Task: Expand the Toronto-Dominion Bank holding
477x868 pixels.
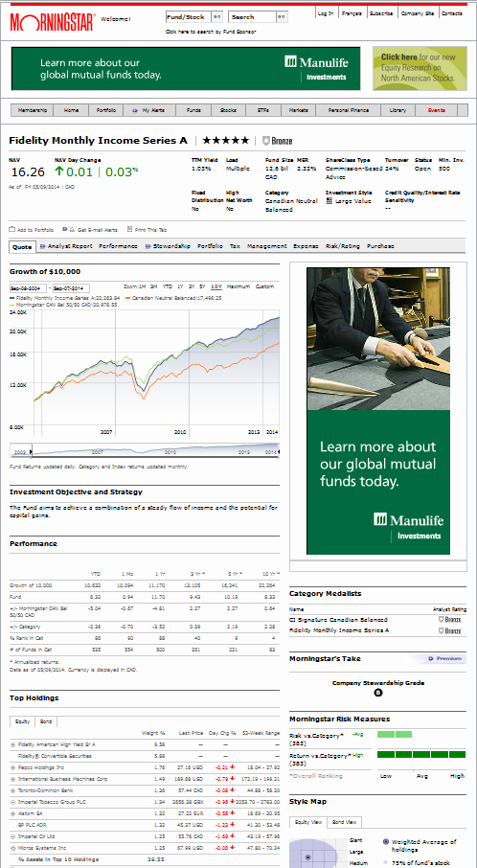Action: pos(12,790)
